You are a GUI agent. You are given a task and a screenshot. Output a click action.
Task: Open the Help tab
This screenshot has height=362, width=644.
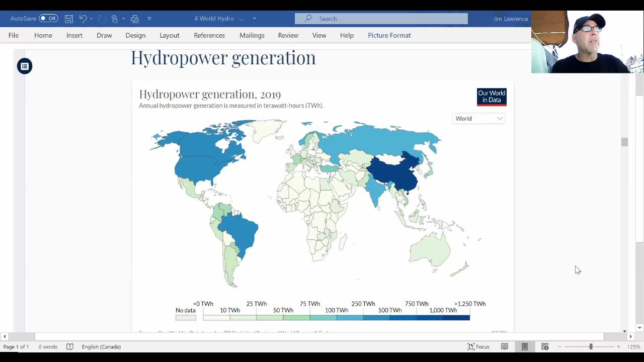(x=347, y=35)
